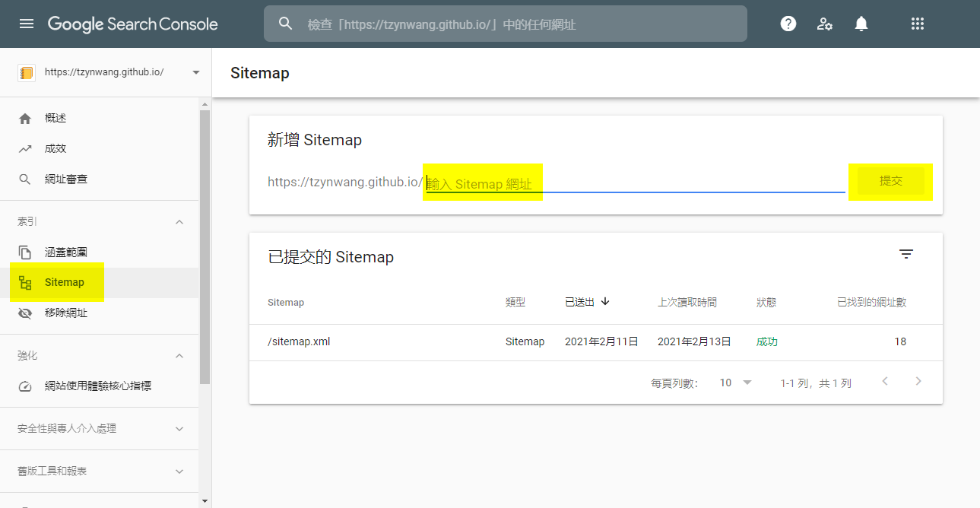
Task: Open 涵蓋範圍 in the sidebar
Action: (100, 252)
